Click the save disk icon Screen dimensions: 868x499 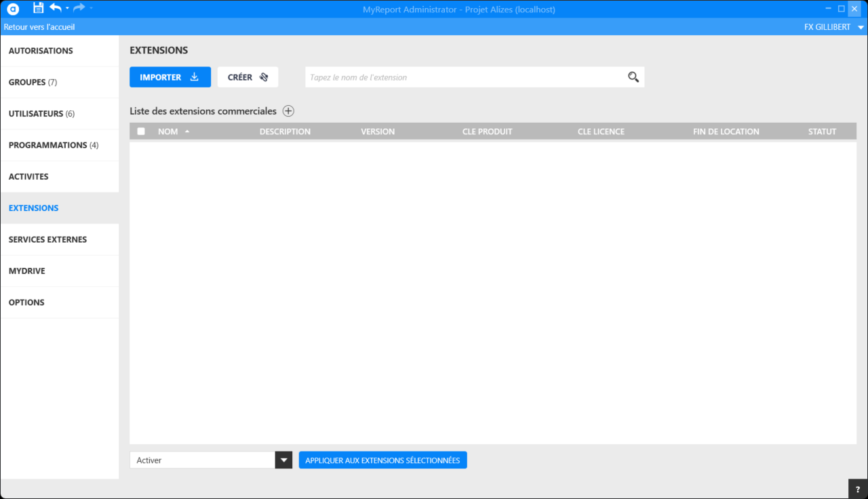(x=38, y=8)
